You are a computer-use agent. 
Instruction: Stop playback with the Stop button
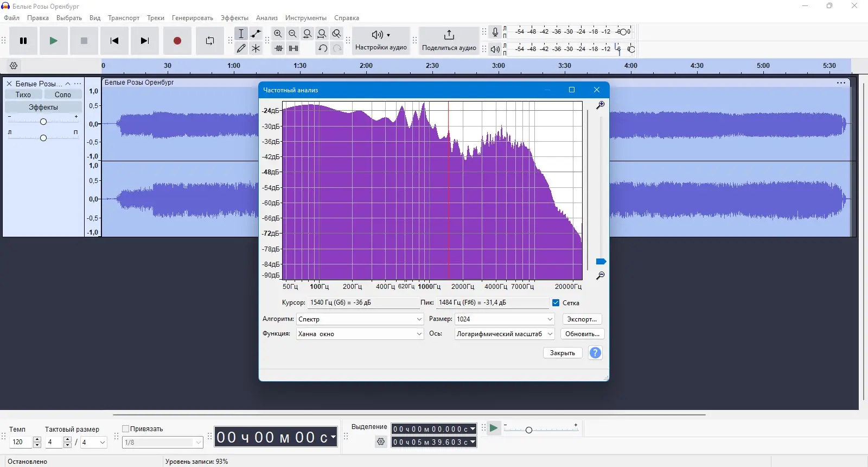[x=84, y=41]
